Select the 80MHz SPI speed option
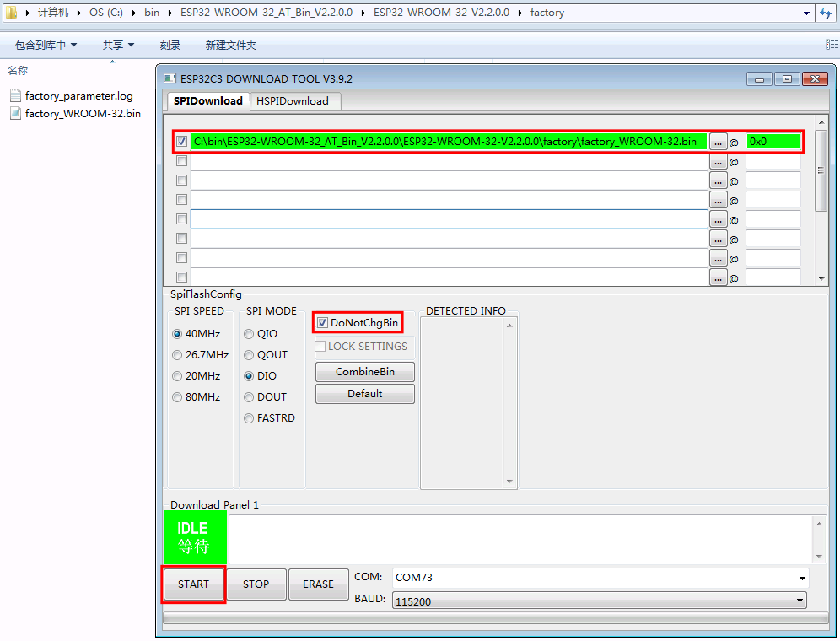The height and width of the screenshot is (641, 840). tap(176, 396)
